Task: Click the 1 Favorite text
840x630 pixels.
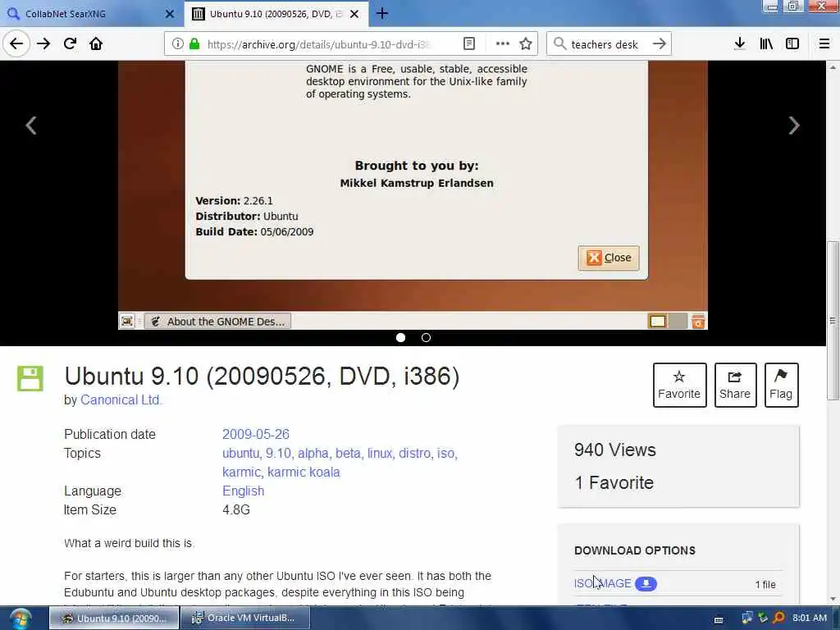Action: tap(614, 482)
